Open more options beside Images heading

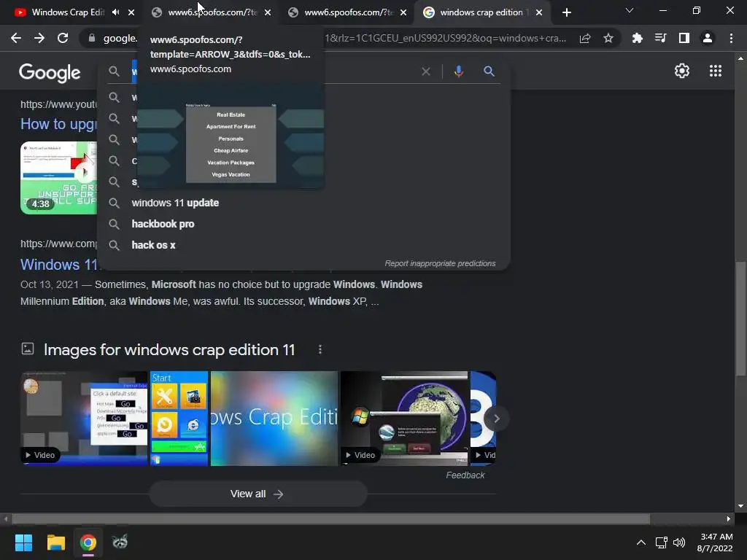point(320,349)
